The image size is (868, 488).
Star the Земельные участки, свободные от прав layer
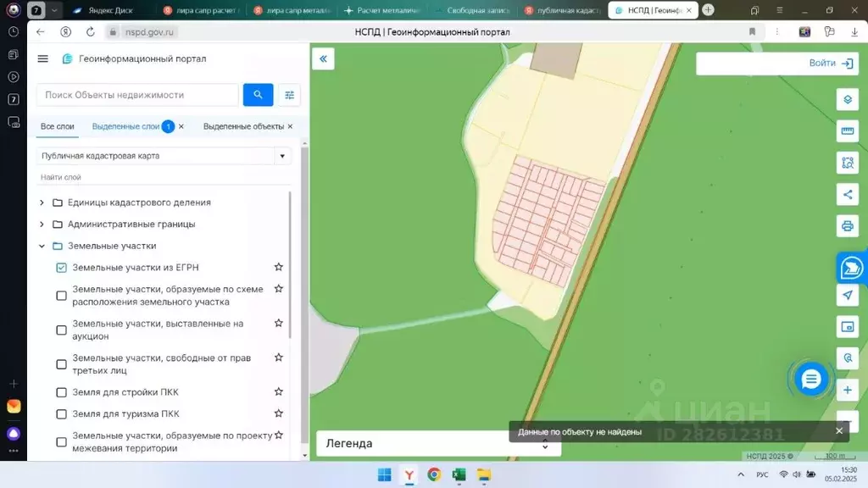pos(278,358)
